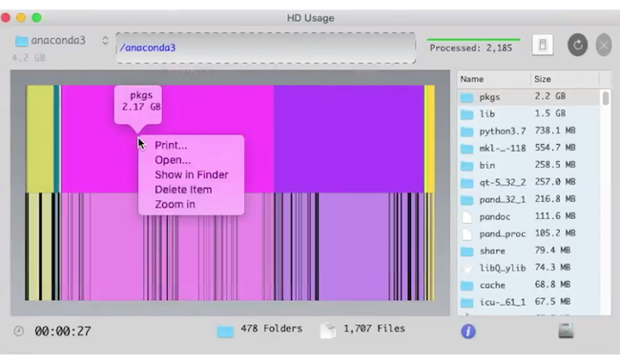Viewport: 620px width, 364px height.
Task: Click the bin folder icon
Action: pyautogui.click(x=467, y=166)
